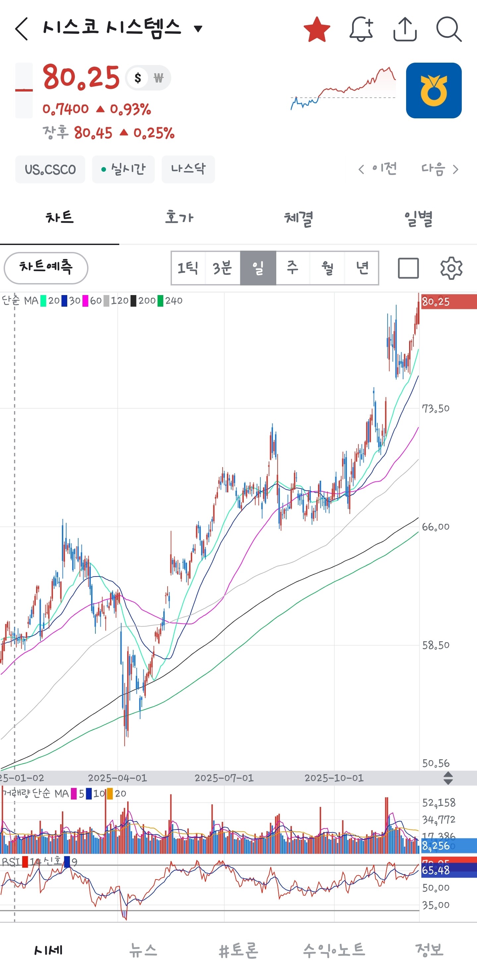Viewport: 477px width, 980px height.
Task: Select the 년 yearly chart period
Action: pos(361,268)
